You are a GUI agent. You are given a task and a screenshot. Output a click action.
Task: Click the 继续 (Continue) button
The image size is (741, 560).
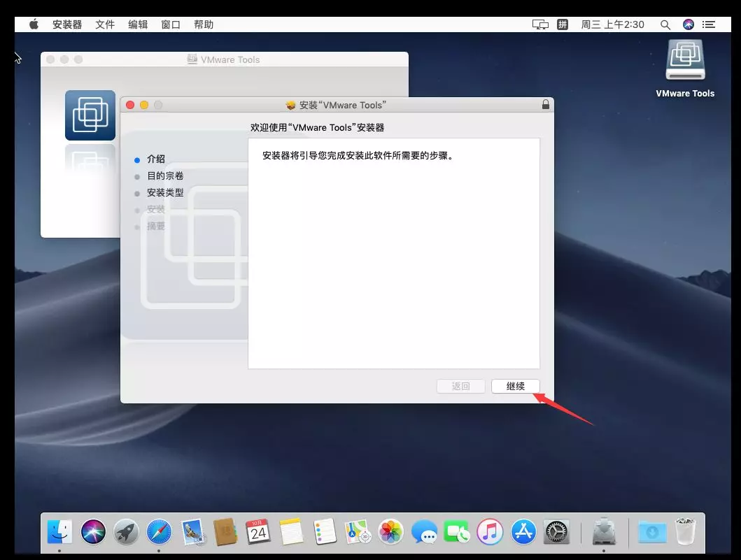coord(515,386)
